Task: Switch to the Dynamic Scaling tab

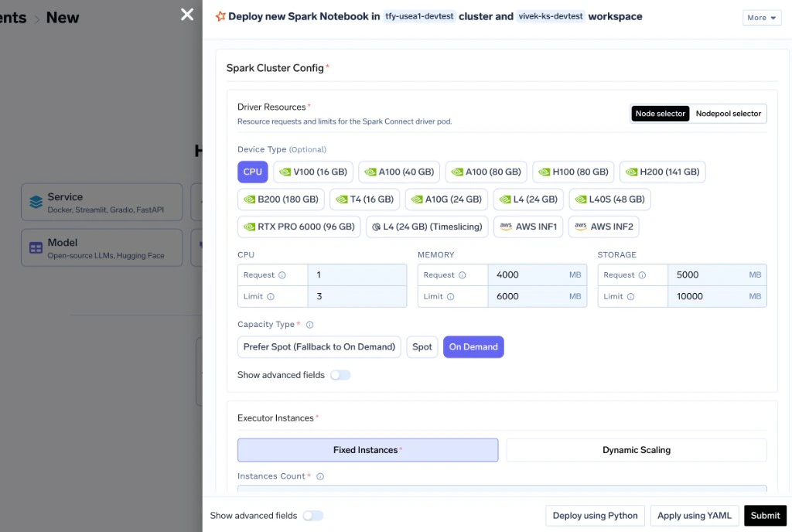Action: click(x=637, y=450)
